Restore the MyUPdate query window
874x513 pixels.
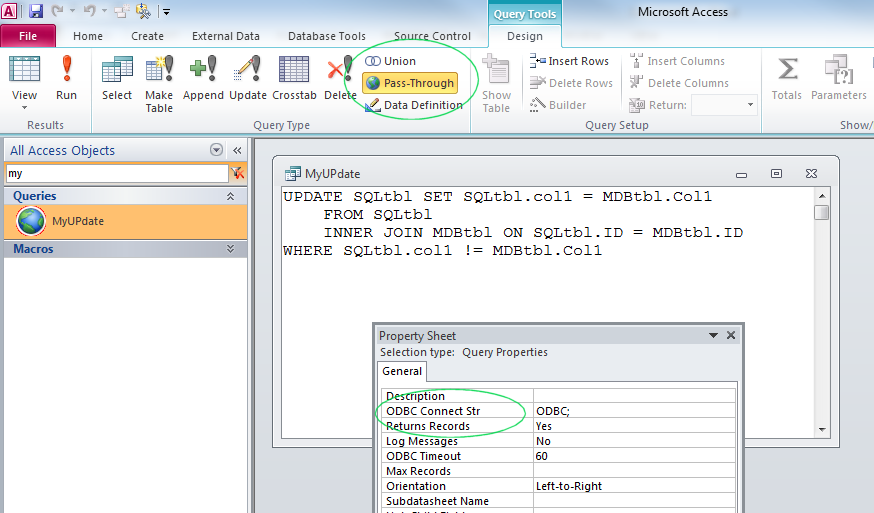coord(776,173)
